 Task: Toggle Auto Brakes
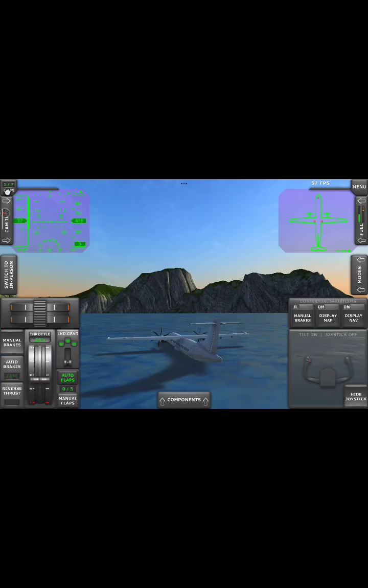[x=12, y=364]
